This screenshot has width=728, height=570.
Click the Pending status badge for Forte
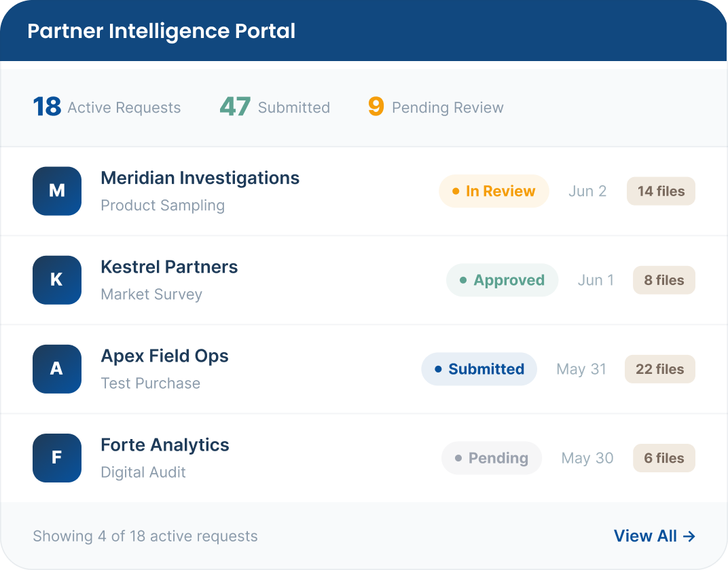[x=492, y=458]
